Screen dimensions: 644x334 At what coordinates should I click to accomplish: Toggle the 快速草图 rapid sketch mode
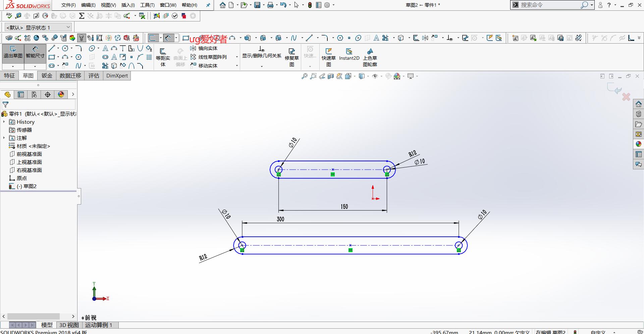pyautogui.click(x=328, y=57)
